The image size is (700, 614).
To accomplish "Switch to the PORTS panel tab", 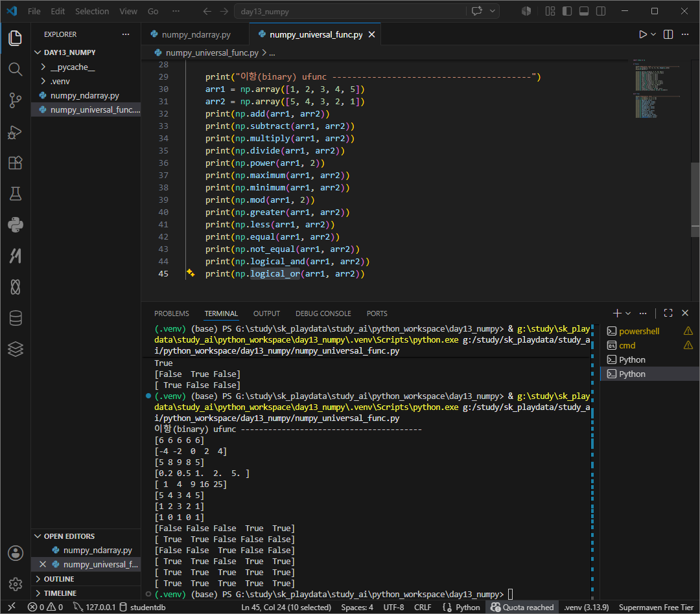I will click(377, 313).
